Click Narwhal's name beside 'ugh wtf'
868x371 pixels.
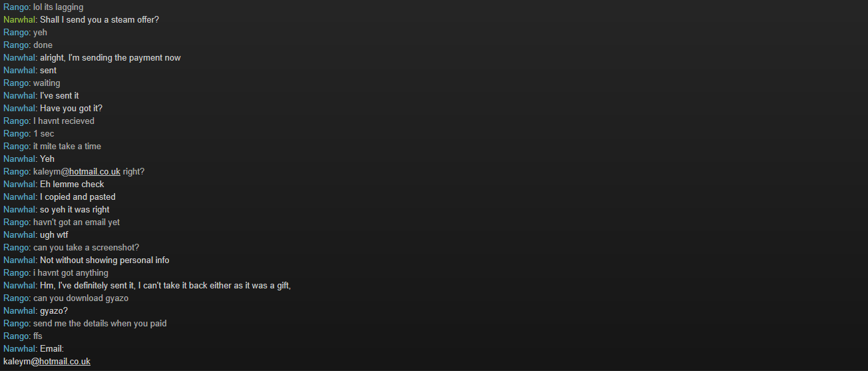19,235
